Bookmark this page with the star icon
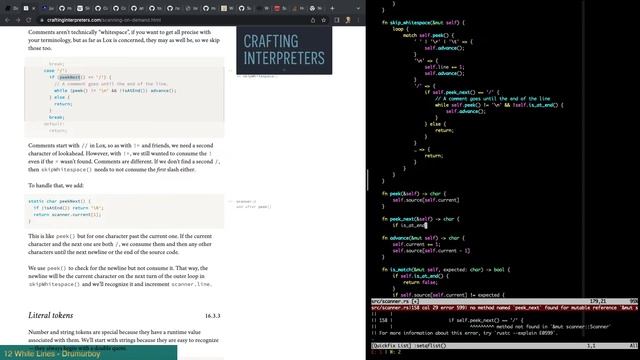640x360 pixels. coord(324,20)
